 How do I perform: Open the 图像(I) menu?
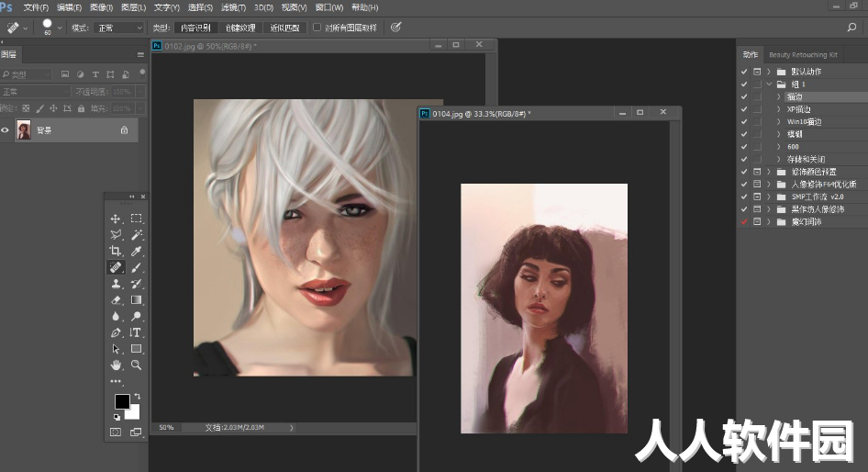pos(101,7)
